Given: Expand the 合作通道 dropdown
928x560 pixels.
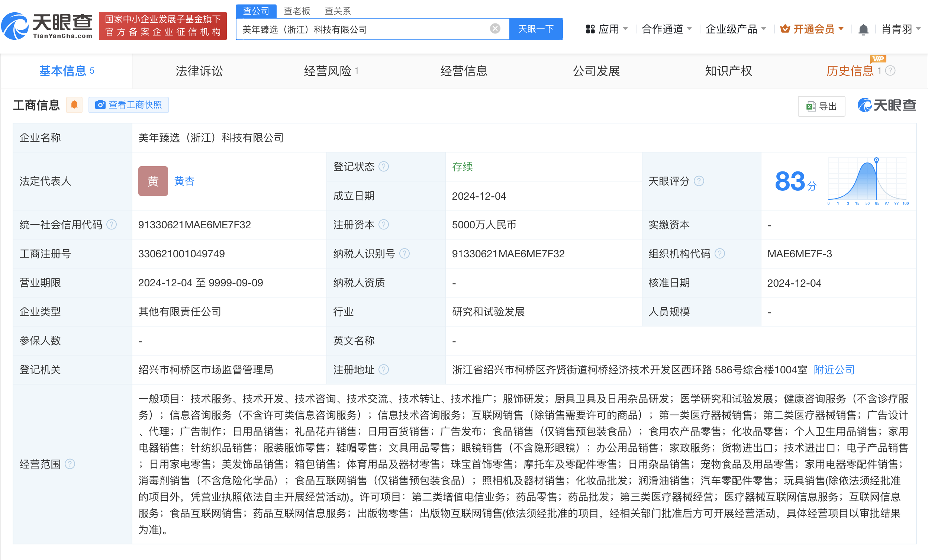Looking at the screenshot, I should (666, 29).
